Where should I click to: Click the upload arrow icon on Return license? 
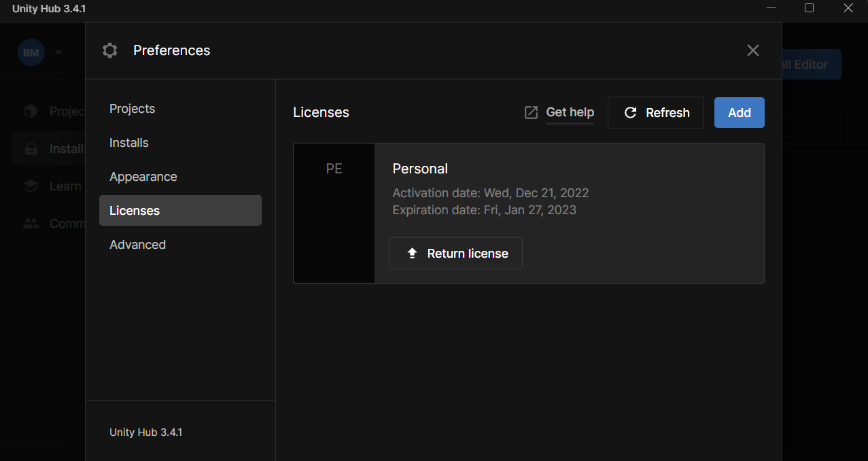tap(412, 254)
